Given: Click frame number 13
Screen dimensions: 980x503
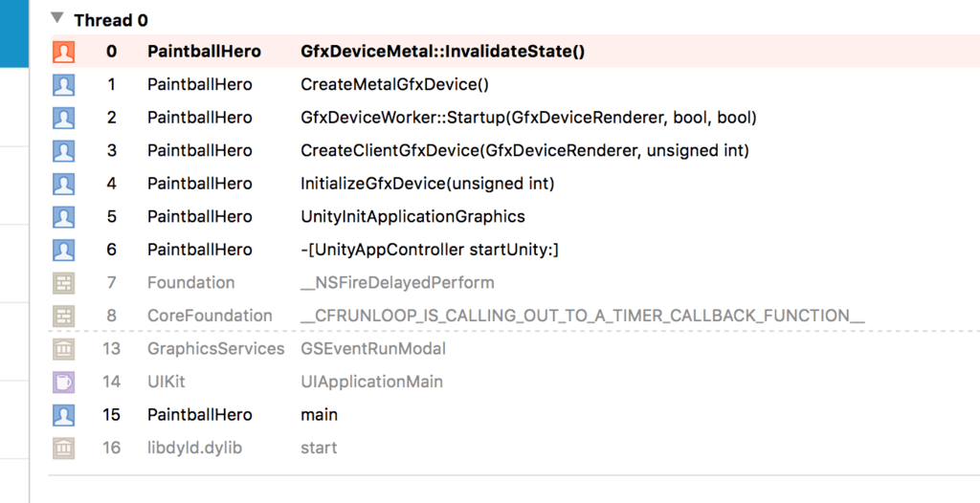Looking at the screenshot, I should [111, 349].
